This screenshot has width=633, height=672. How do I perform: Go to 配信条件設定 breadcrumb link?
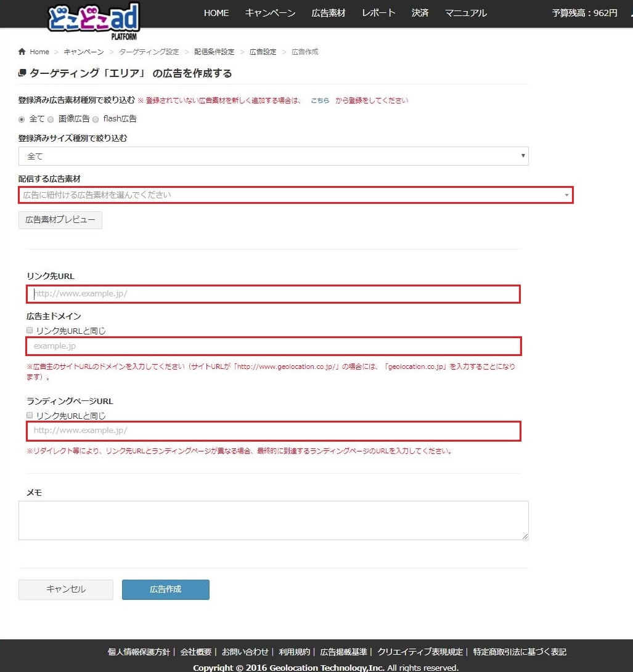pos(214,51)
